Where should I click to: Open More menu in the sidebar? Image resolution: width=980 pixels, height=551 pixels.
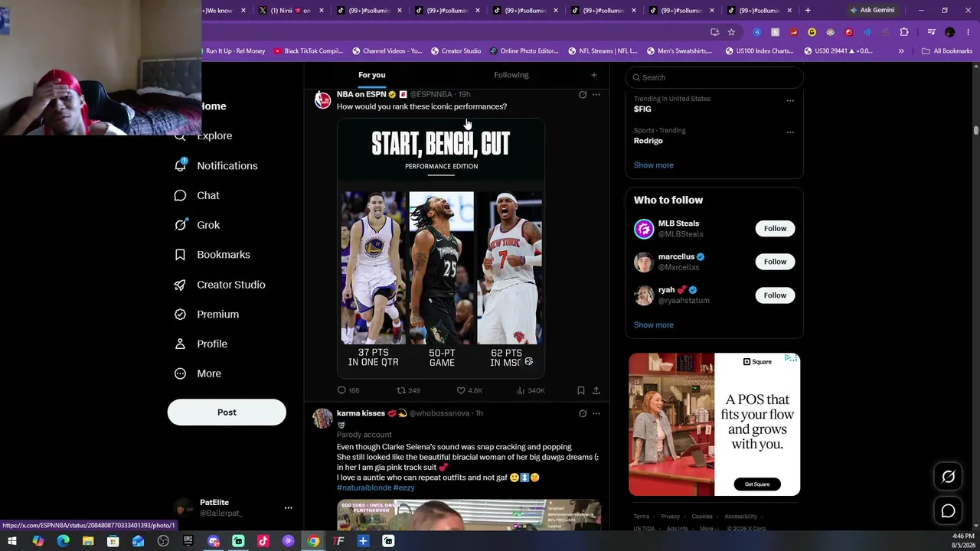point(198,374)
